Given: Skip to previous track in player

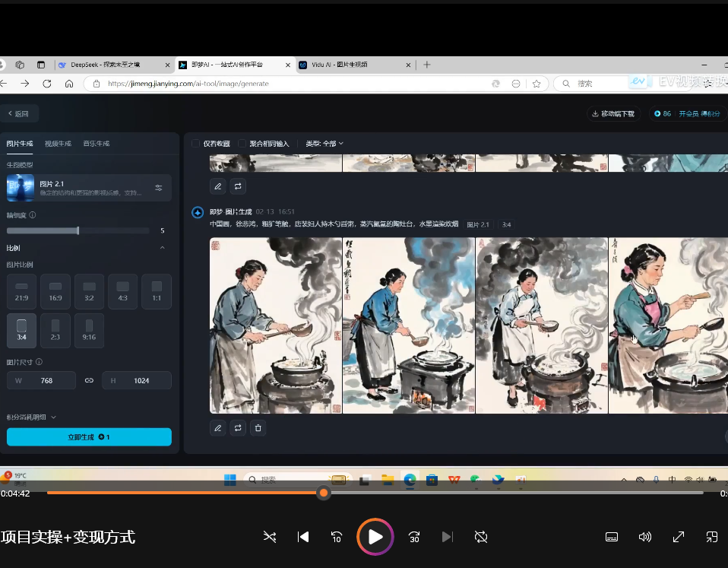Looking at the screenshot, I should coord(303,538).
